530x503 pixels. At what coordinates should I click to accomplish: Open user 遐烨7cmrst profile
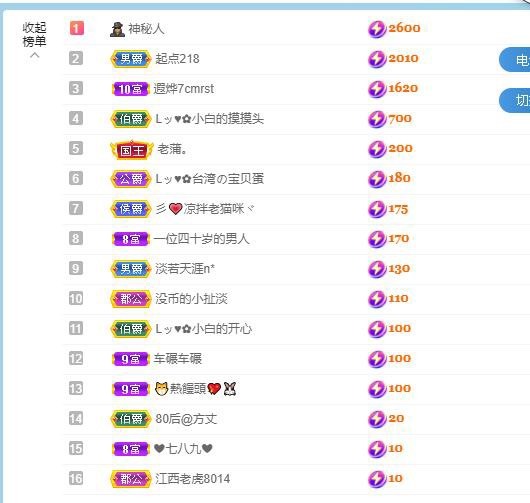pyautogui.click(x=184, y=89)
